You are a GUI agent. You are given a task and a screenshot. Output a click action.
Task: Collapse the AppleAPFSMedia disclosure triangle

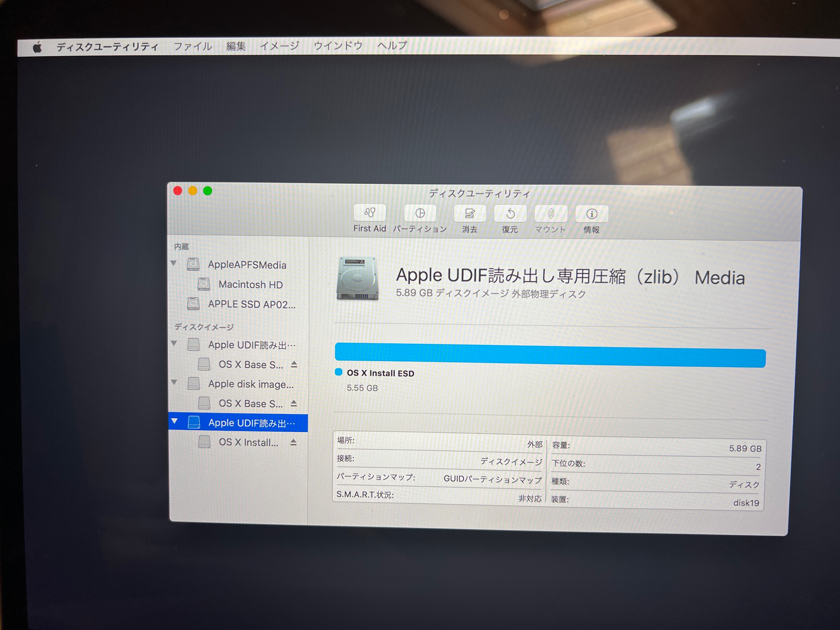(x=174, y=263)
